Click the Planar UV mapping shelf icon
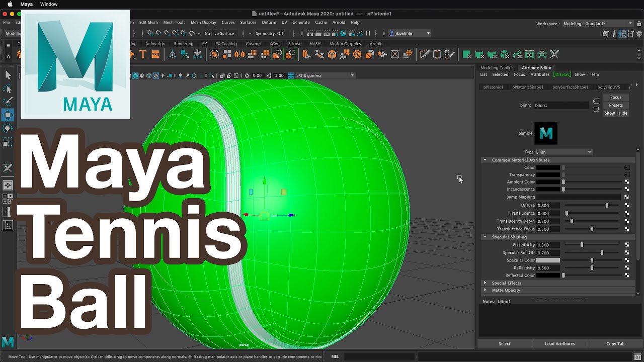 (x=466, y=54)
